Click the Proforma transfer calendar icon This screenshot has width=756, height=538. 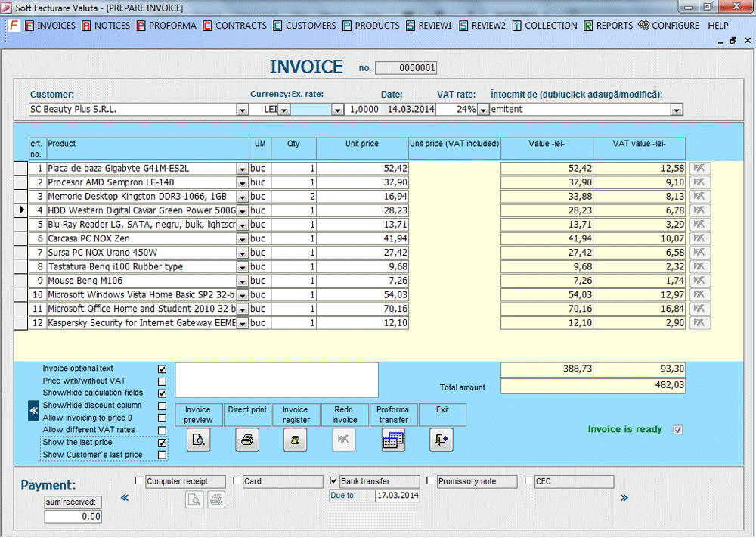393,440
